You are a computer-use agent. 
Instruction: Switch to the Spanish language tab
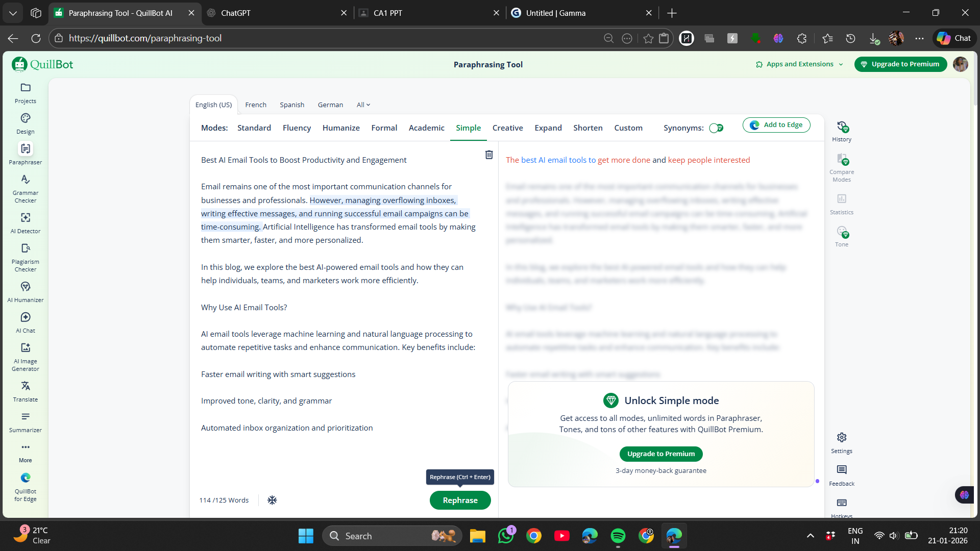291,105
